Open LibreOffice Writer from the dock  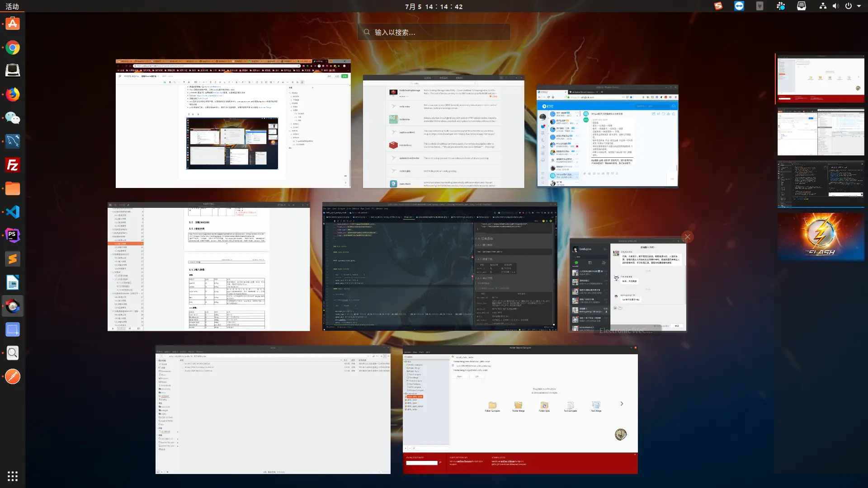(x=13, y=282)
